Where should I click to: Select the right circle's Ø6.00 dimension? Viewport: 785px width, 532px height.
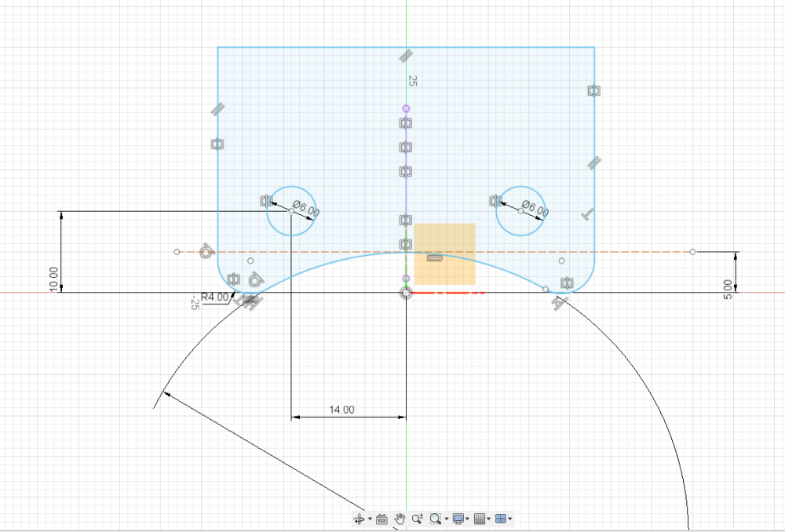[x=535, y=208]
